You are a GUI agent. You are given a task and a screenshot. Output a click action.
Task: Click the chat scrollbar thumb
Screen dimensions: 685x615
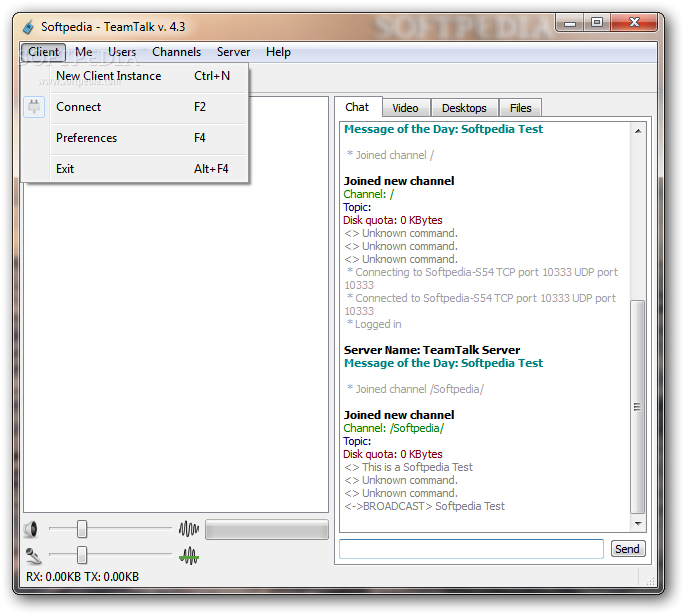[638, 407]
